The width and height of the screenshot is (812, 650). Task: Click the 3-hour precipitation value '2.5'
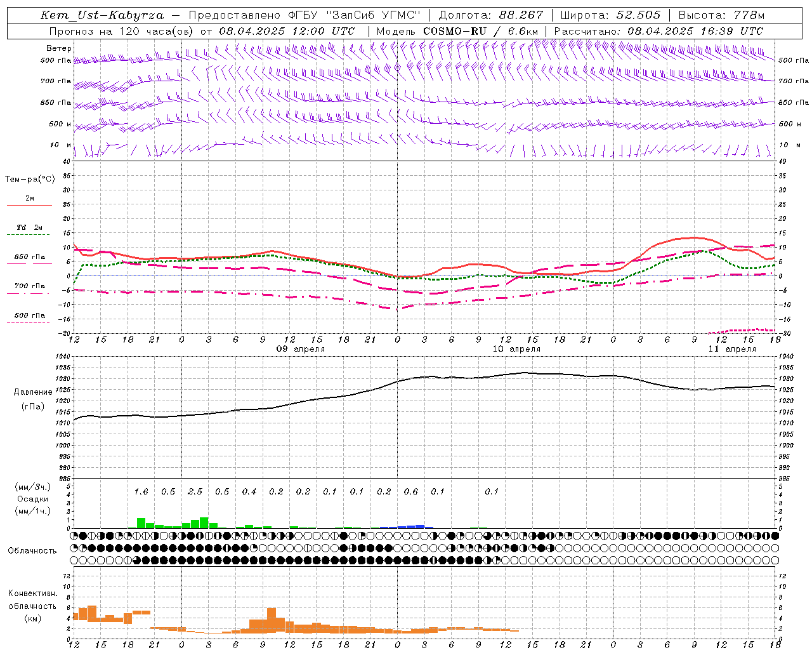point(195,492)
